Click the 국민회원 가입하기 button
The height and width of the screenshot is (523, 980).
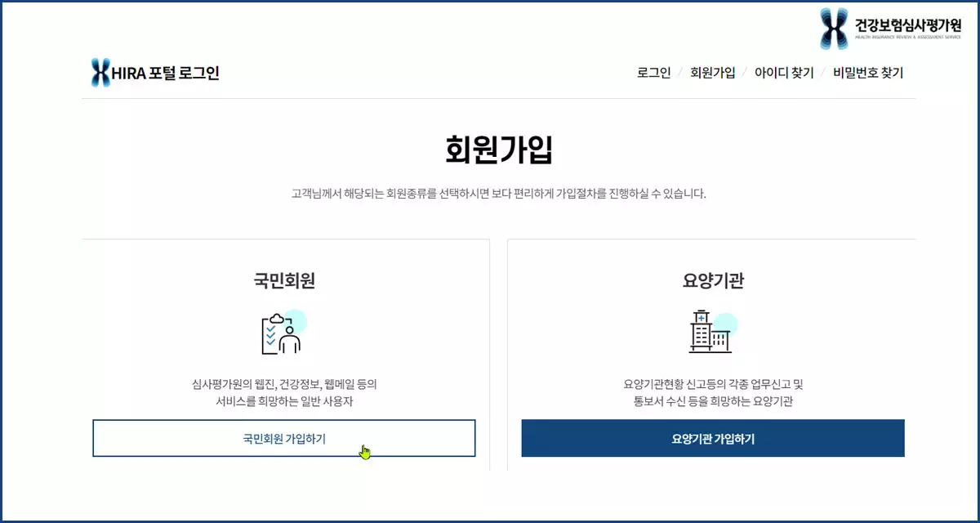coord(284,438)
